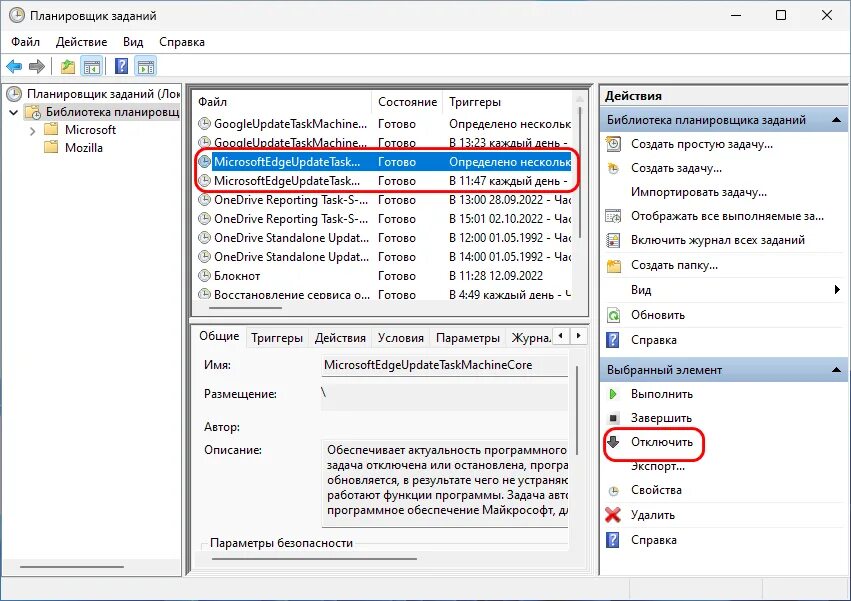The image size is (851, 601).
Task: Click the Имя field with MicrosoftEdgeUpdateTaskMachineCore
Action: click(444, 365)
